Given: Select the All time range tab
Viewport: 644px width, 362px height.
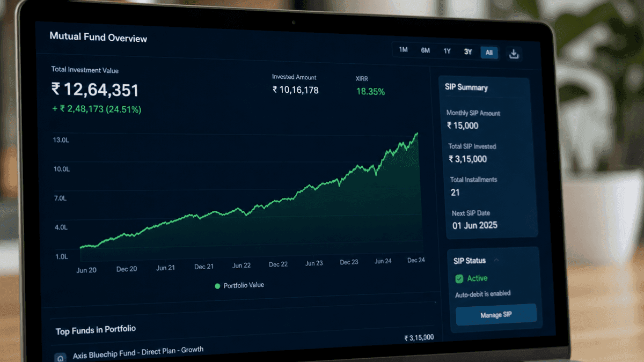Looking at the screenshot, I should pyautogui.click(x=489, y=53).
